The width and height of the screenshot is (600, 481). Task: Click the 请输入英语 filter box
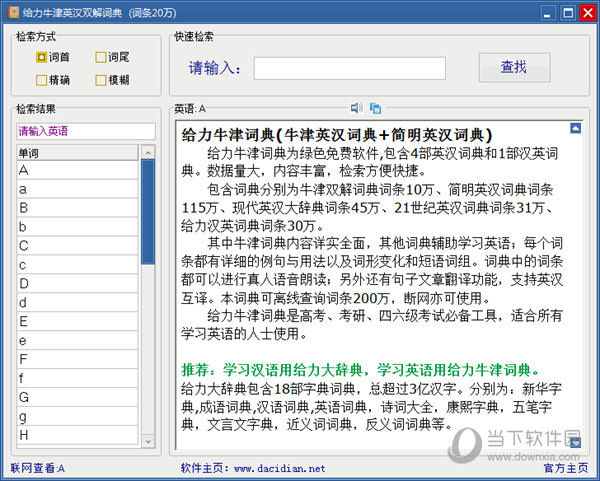pyautogui.click(x=86, y=131)
